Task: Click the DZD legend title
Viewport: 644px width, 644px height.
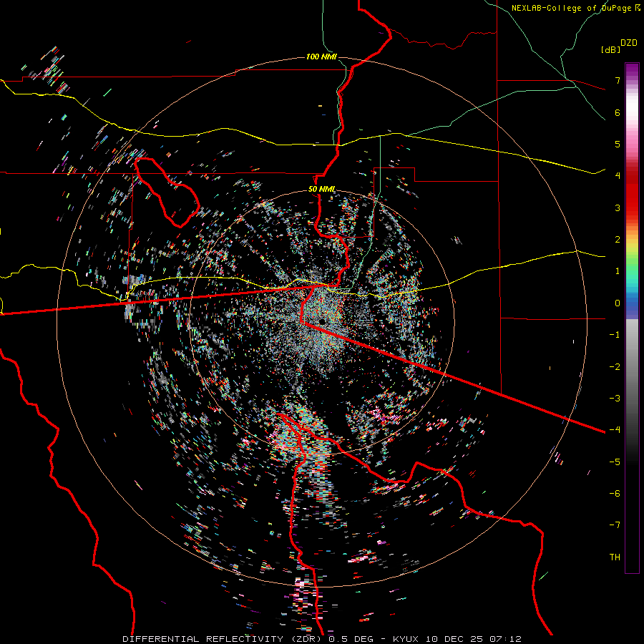Action: point(629,43)
